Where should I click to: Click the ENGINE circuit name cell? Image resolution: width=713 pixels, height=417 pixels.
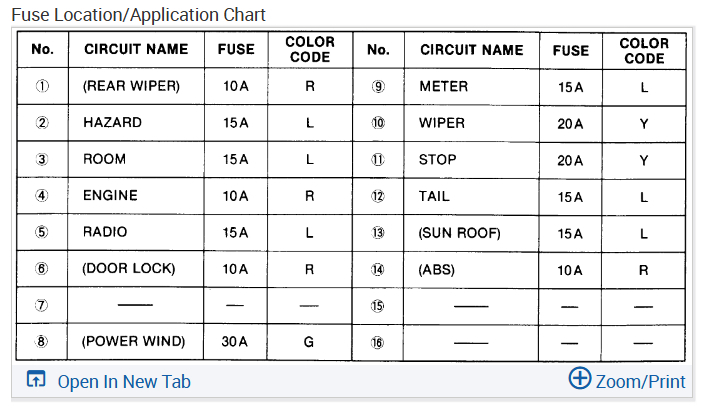tap(110, 196)
